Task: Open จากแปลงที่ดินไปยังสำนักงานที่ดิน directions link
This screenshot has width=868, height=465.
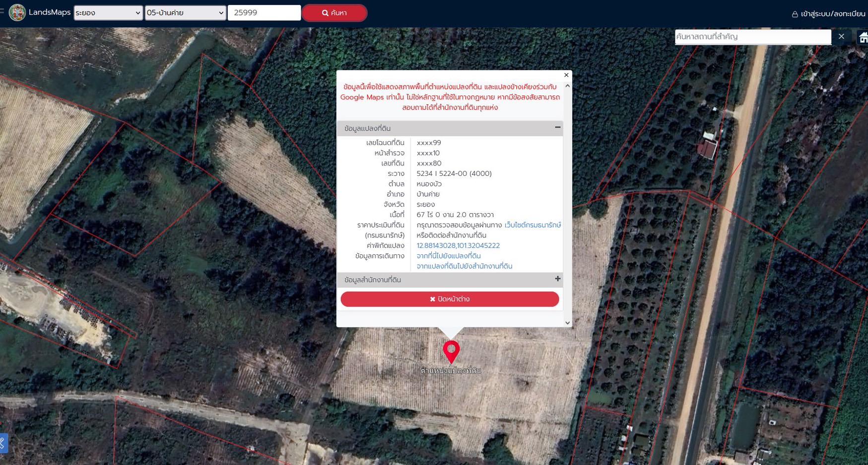Action: [465, 266]
